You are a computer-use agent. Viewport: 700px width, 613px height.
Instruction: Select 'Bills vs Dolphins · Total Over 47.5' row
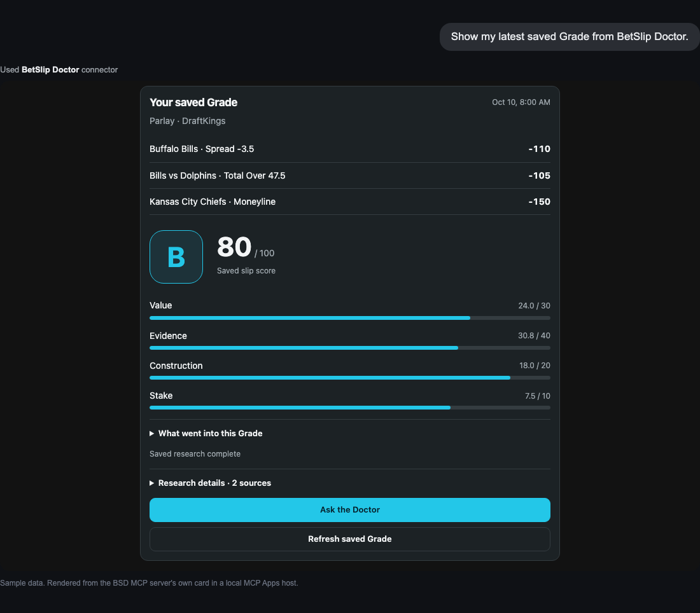[349, 176]
